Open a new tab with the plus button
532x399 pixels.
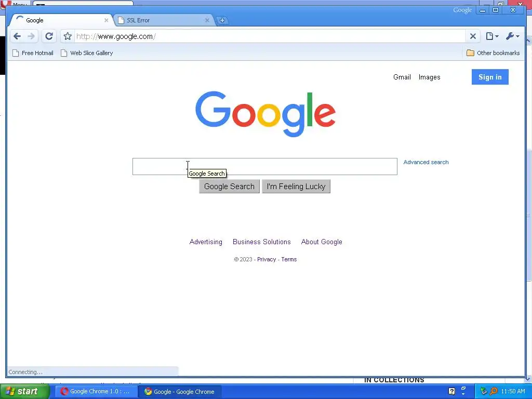pyautogui.click(x=222, y=20)
